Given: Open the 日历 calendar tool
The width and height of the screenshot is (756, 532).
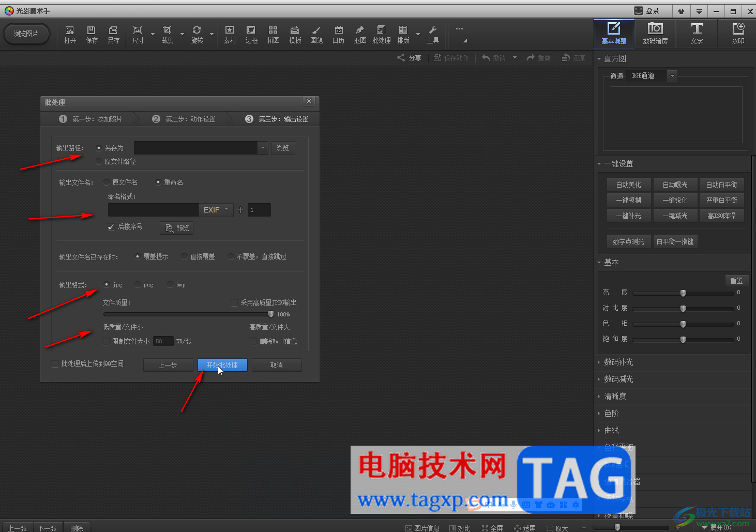Looking at the screenshot, I should pyautogui.click(x=338, y=35).
